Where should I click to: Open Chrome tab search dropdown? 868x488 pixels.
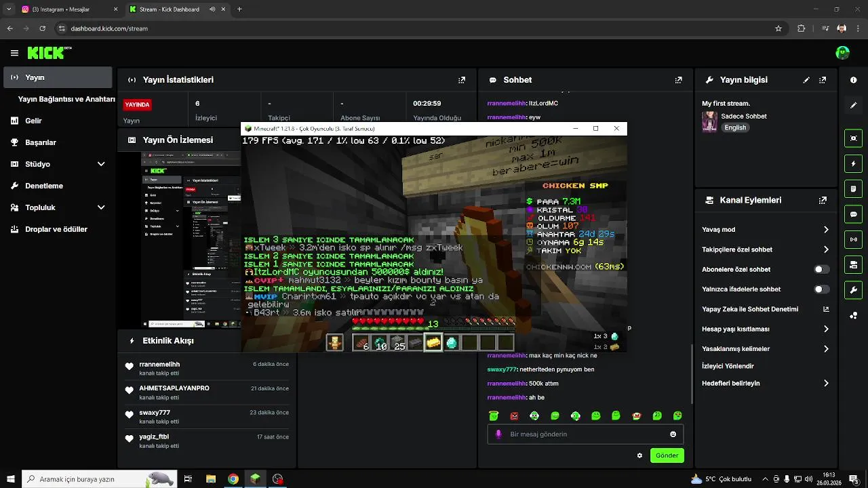pyautogui.click(x=9, y=9)
